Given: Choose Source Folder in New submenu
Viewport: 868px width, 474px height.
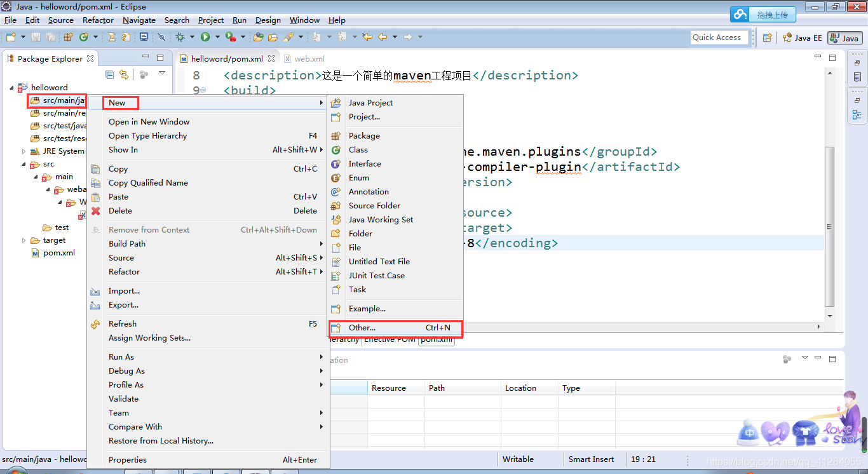Looking at the screenshot, I should pos(395,206).
